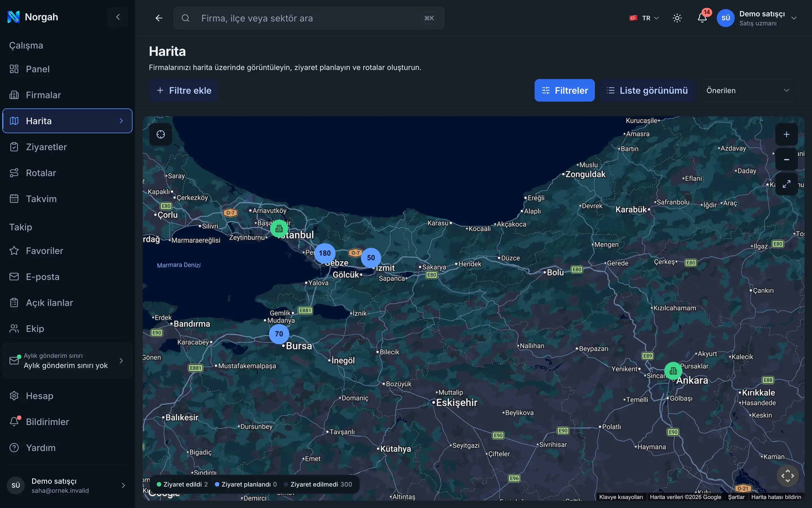The image size is (812, 508).
Task: Enter fullscreen map mode
Action: pyautogui.click(x=787, y=184)
